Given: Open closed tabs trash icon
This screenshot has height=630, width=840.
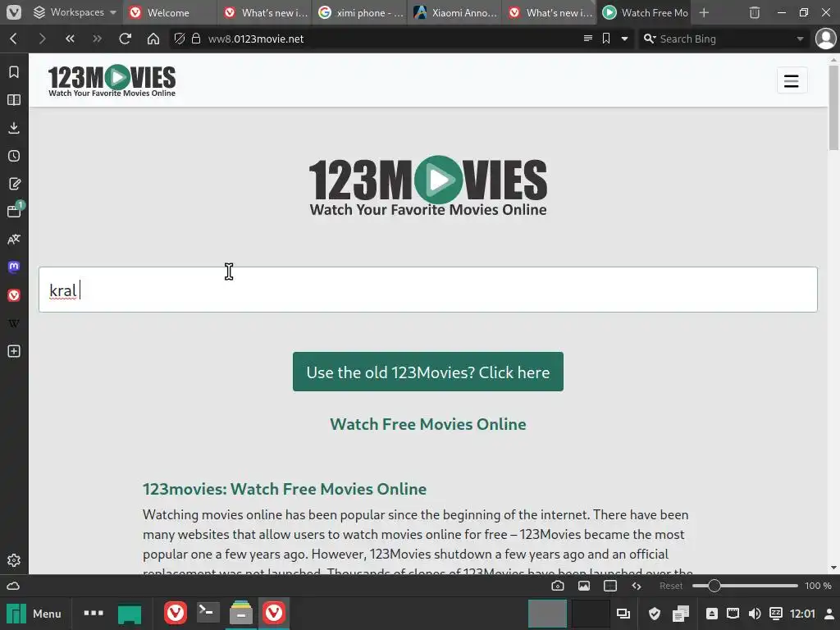Looking at the screenshot, I should point(755,12).
